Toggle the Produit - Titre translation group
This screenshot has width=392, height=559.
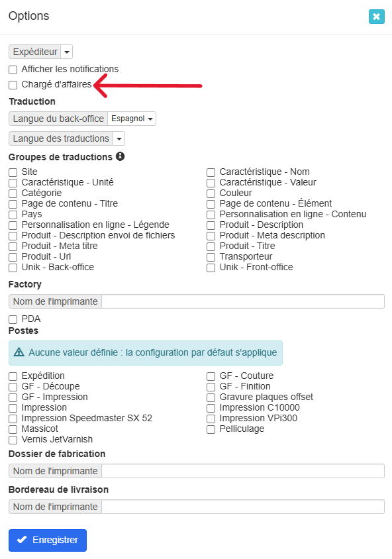click(x=211, y=246)
